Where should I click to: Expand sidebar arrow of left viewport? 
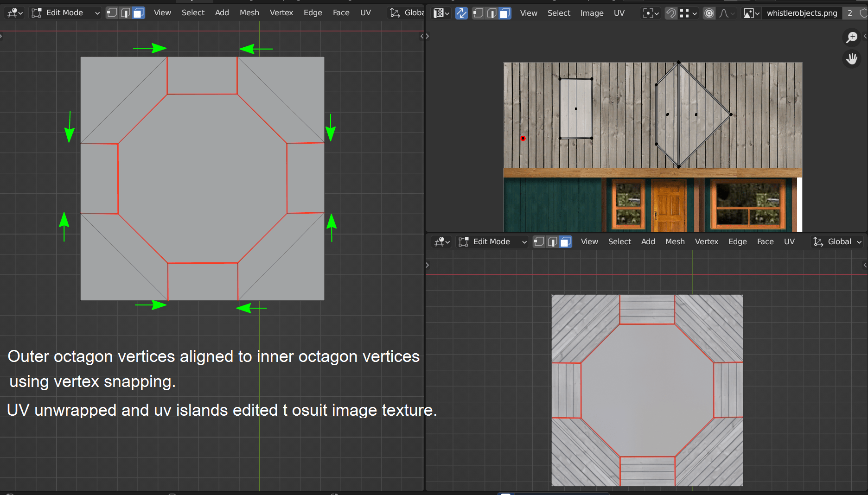(x=421, y=36)
